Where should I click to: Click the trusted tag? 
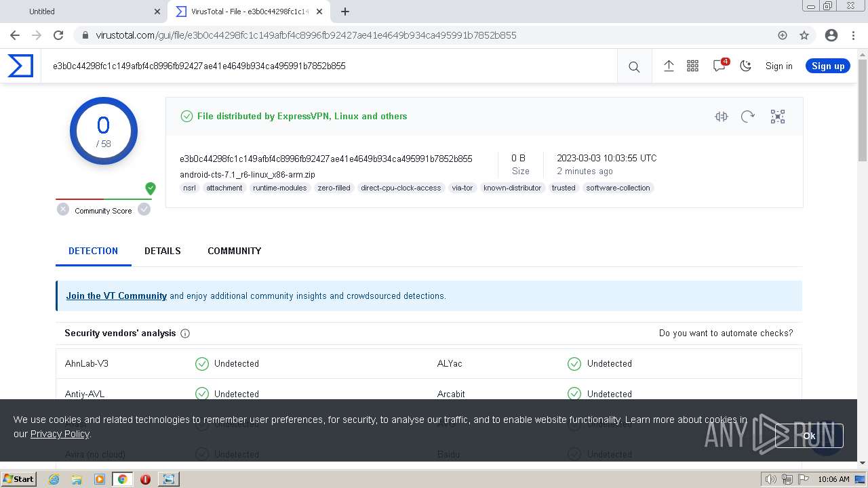click(564, 188)
